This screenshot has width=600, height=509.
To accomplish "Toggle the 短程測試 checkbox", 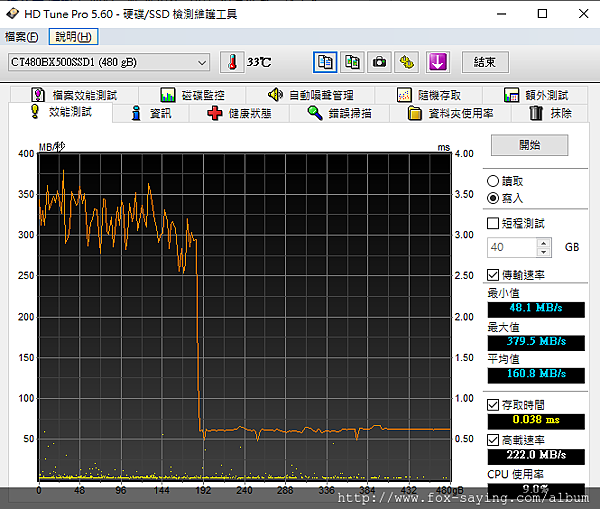I will (493, 223).
